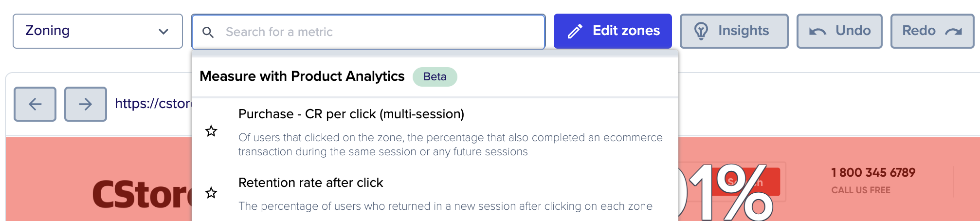The image size is (980, 221).
Task: Focus the 'Search for a metric' field
Action: click(x=368, y=32)
